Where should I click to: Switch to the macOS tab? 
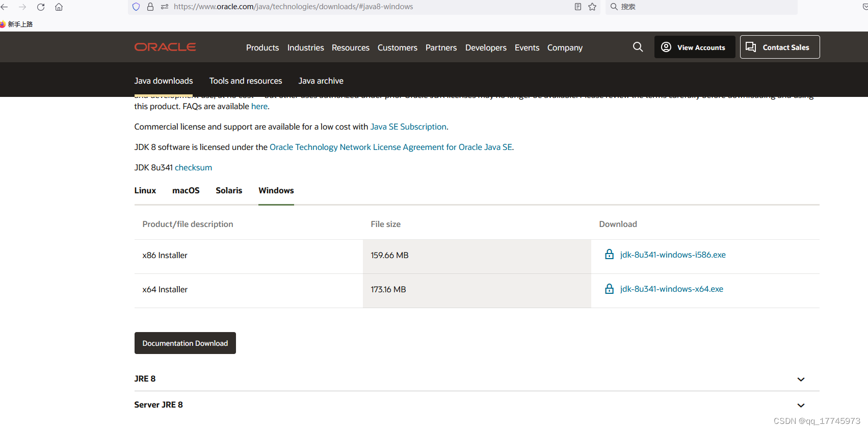186,190
